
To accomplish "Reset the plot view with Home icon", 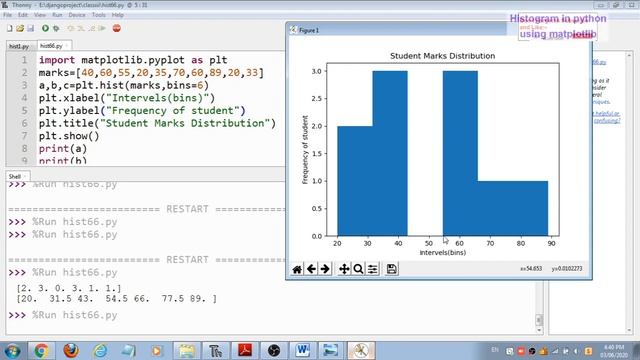I will [x=297, y=269].
